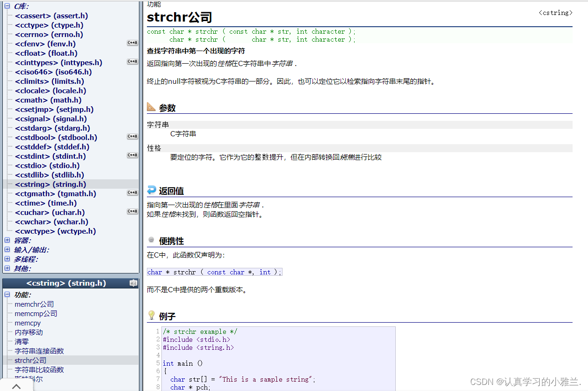Click the ruler icon beside 参数 heading

151,107
